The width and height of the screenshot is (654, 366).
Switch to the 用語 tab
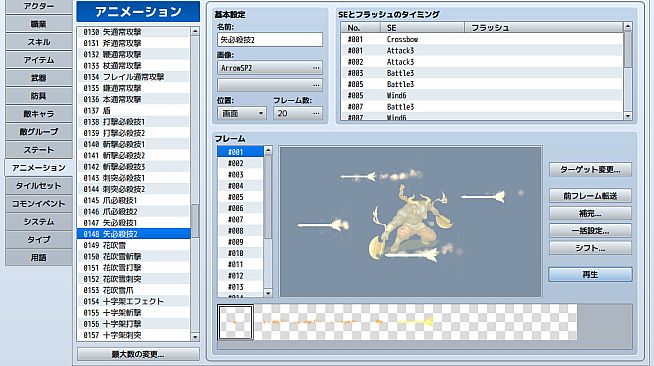(x=38, y=257)
